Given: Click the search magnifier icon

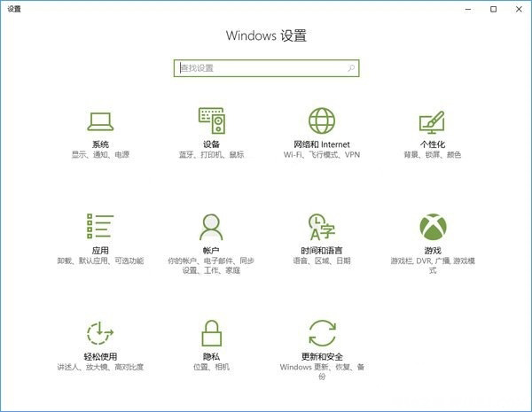Looking at the screenshot, I should coord(351,68).
